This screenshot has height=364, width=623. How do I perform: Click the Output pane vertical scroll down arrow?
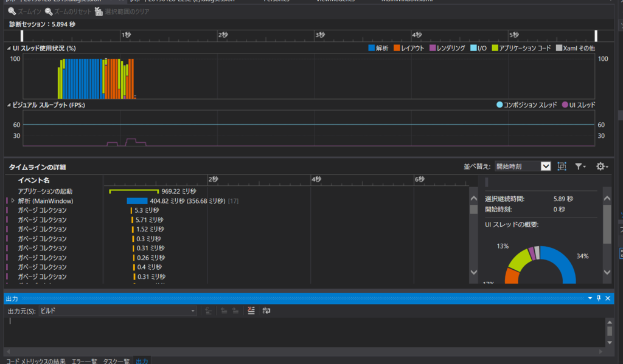click(x=610, y=342)
